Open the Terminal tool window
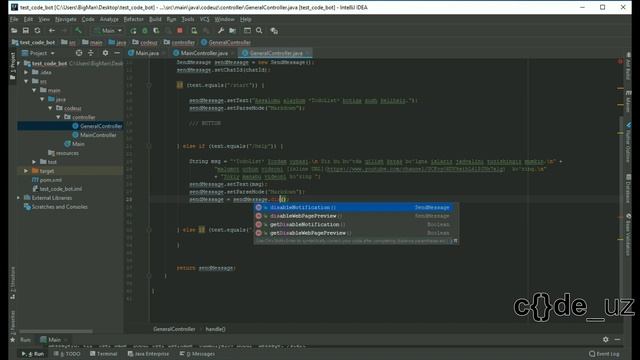 point(104,354)
